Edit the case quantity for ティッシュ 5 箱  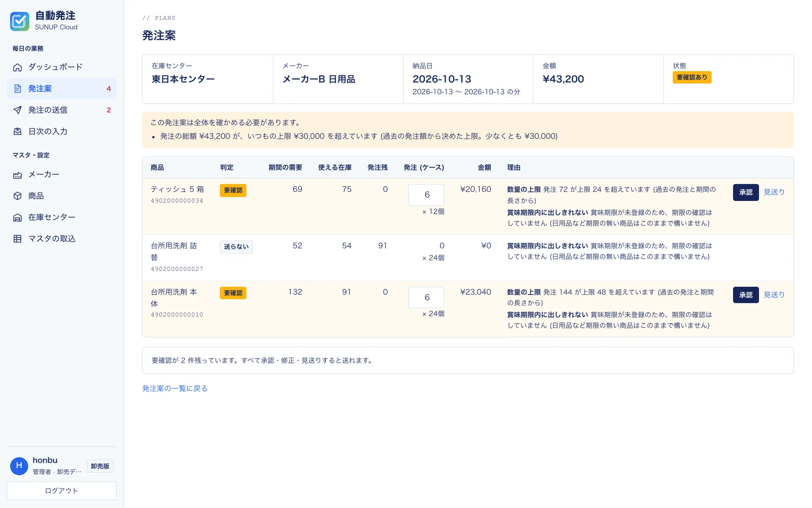coord(426,195)
